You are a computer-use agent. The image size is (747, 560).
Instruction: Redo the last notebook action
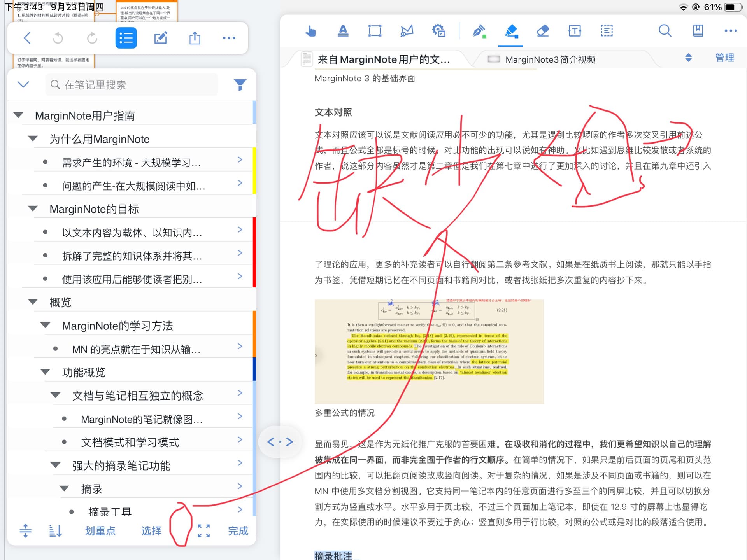pos(92,38)
